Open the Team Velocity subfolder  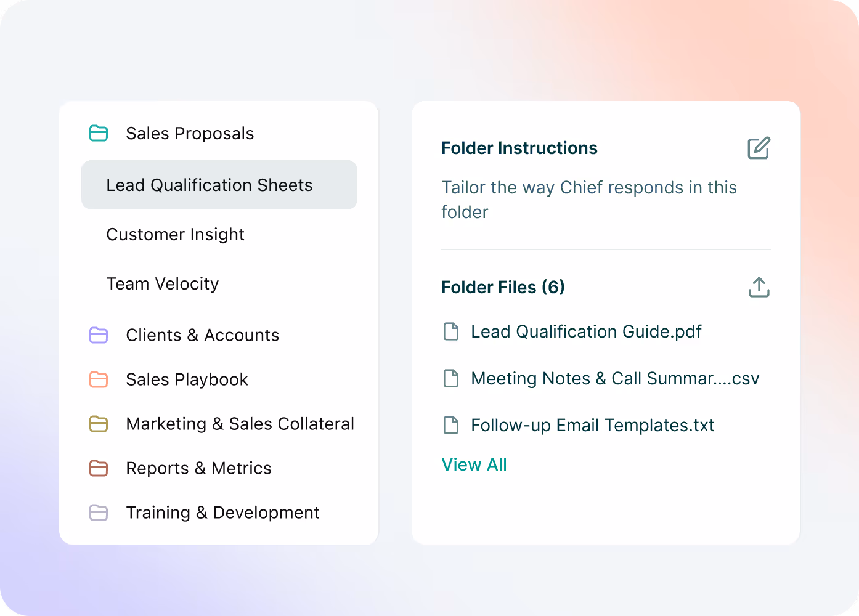(x=163, y=283)
